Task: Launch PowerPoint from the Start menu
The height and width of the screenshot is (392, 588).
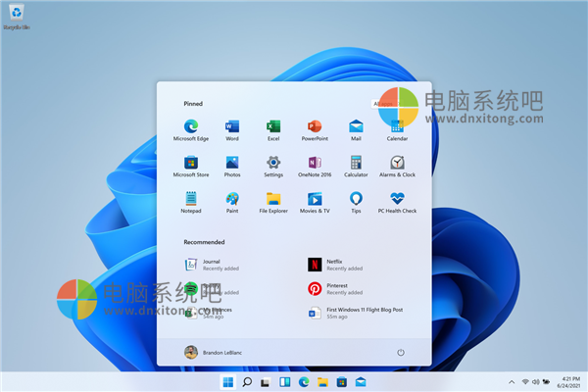Action: point(315,129)
